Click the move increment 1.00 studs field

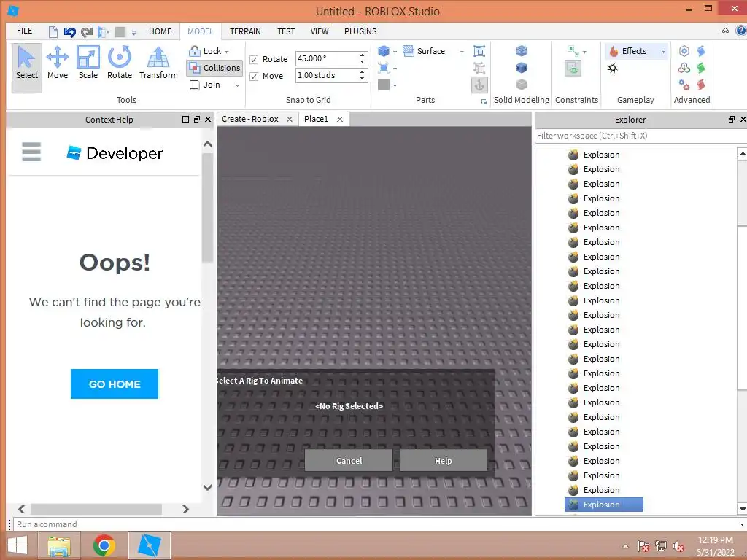click(326, 75)
